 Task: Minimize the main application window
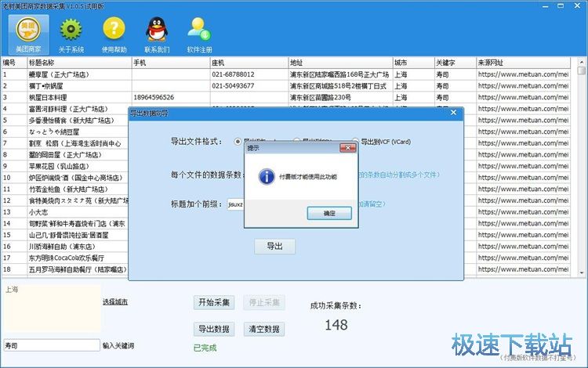pos(545,6)
